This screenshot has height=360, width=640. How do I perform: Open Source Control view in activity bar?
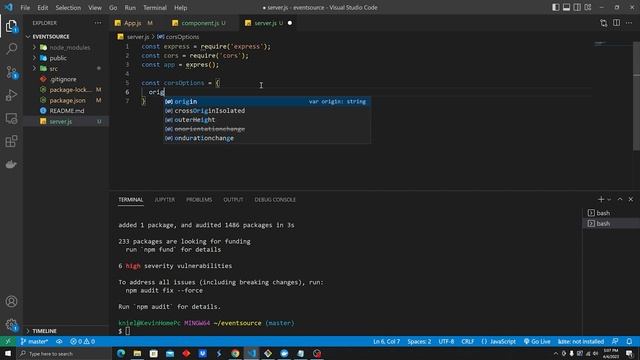click(11, 72)
